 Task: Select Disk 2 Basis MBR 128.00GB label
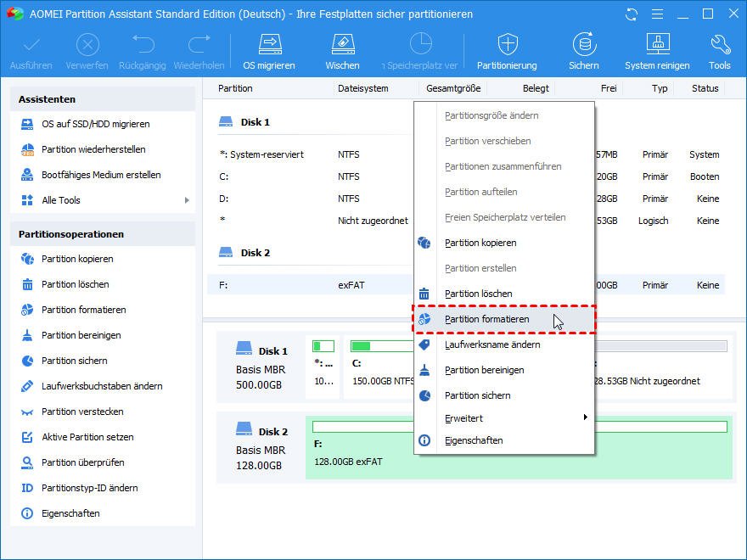tap(261, 448)
